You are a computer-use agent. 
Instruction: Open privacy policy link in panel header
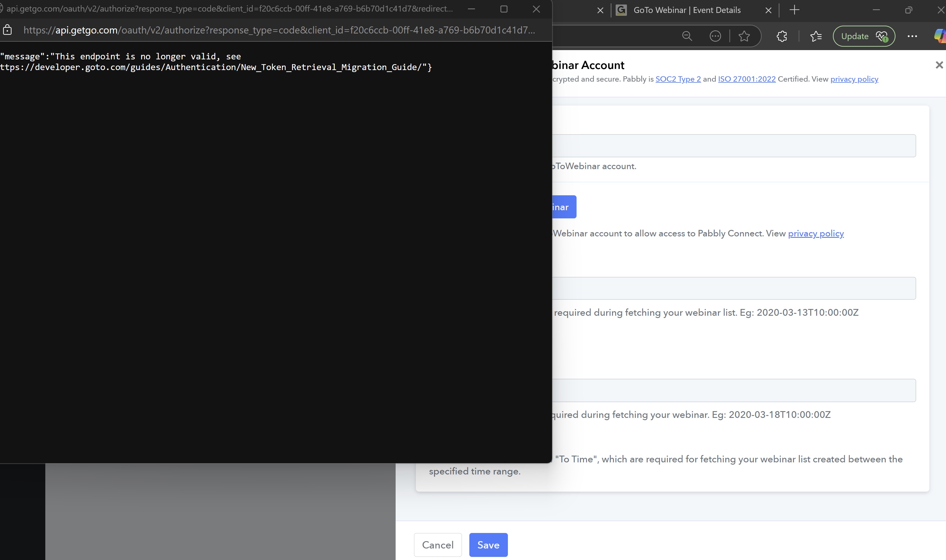coord(854,79)
